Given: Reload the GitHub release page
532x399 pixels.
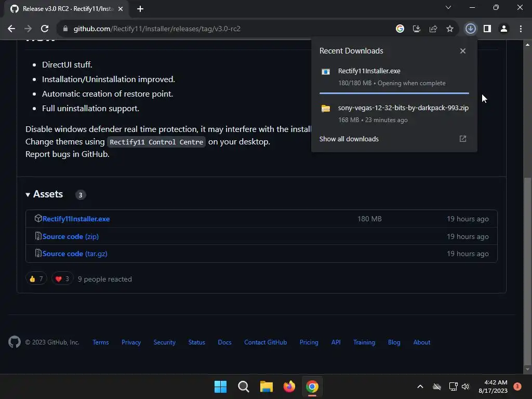Looking at the screenshot, I should (45, 29).
